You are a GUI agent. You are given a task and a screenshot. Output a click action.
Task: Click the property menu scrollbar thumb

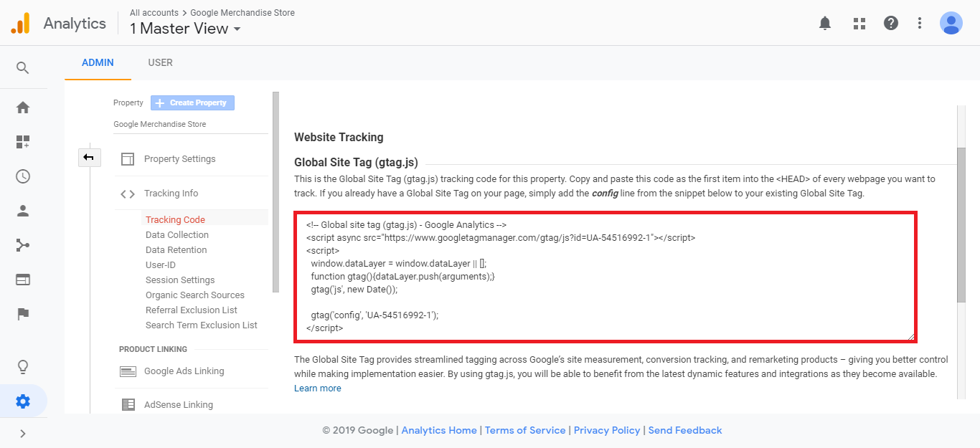(275, 191)
